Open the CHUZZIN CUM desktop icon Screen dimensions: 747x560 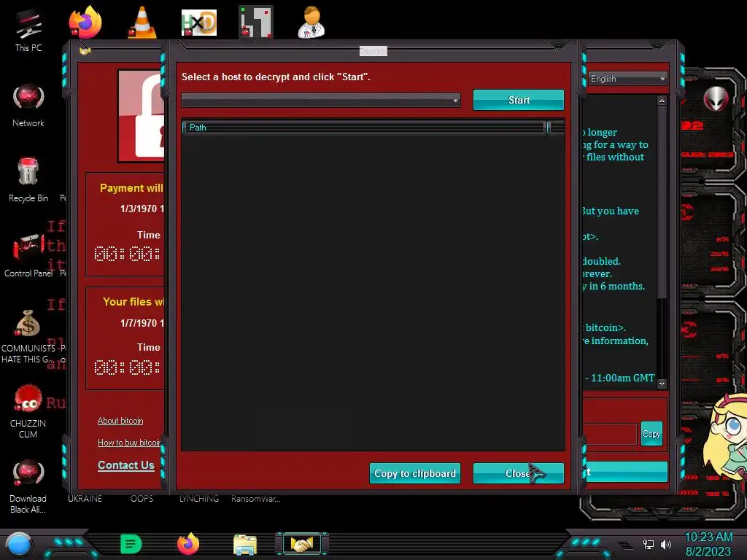[x=28, y=411]
